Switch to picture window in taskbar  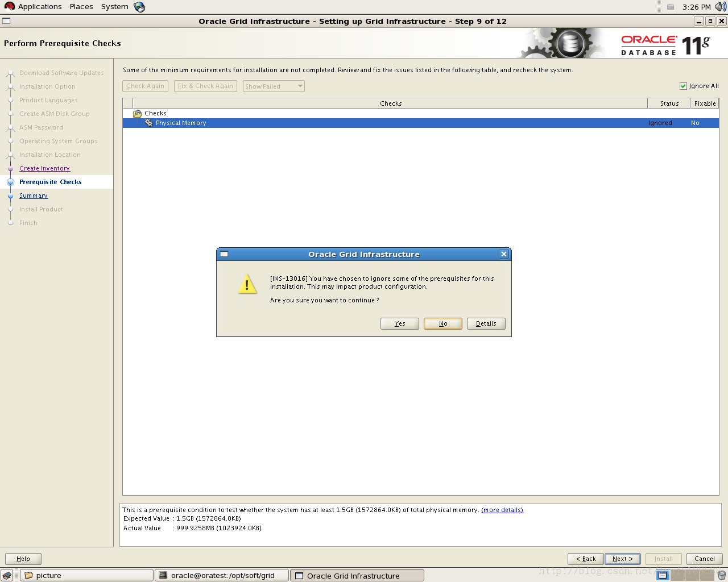[x=86, y=575]
